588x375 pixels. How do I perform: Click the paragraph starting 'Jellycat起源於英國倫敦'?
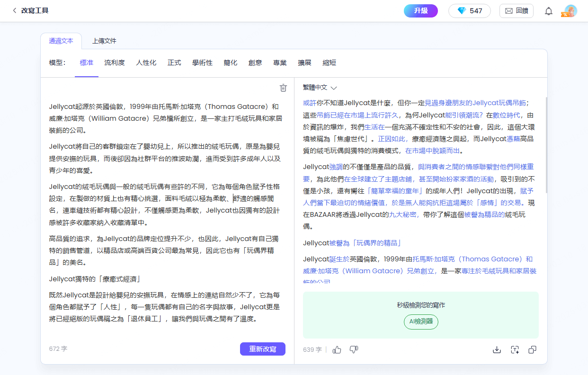point(166,118)
